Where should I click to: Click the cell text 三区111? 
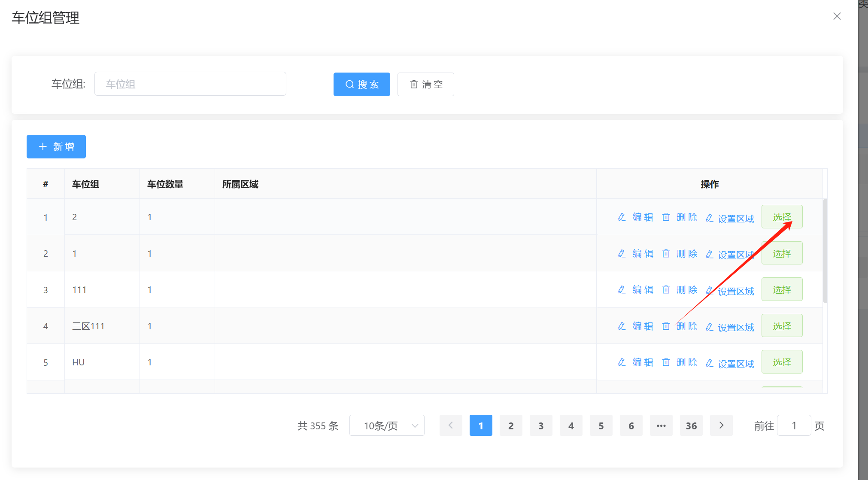click(x=88, y=326)
